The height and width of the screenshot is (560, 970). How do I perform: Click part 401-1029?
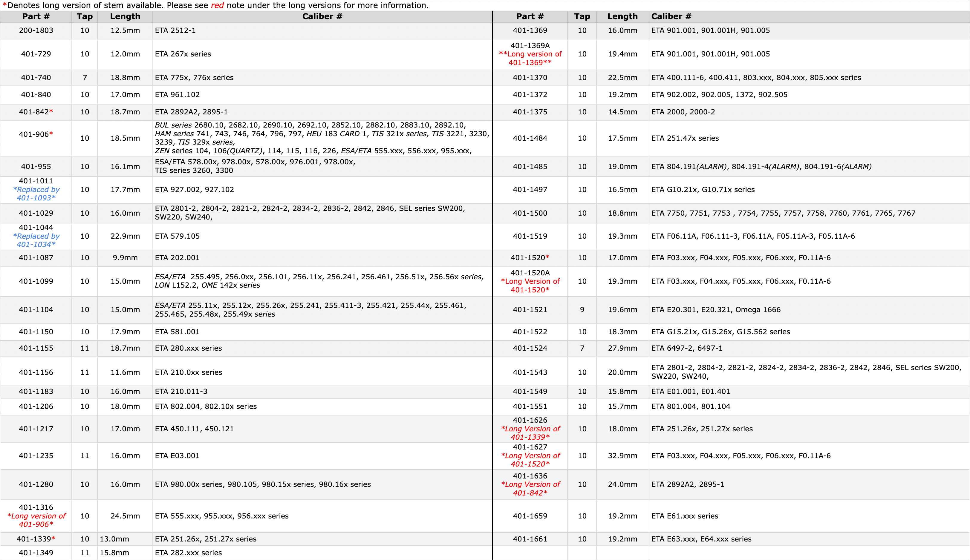click(x=36, y=213)
